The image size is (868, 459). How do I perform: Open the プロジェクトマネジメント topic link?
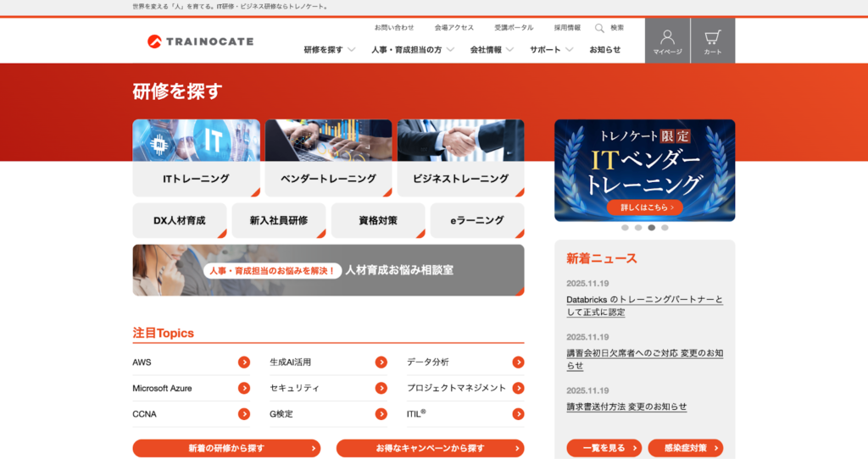tap(456, 388)
